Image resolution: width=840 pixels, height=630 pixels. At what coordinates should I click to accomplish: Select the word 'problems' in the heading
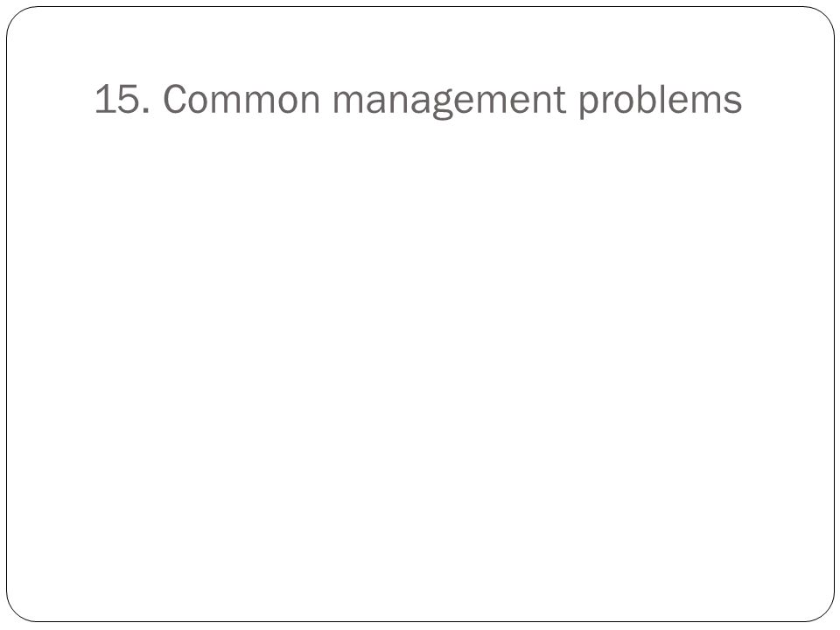point(661,100)
